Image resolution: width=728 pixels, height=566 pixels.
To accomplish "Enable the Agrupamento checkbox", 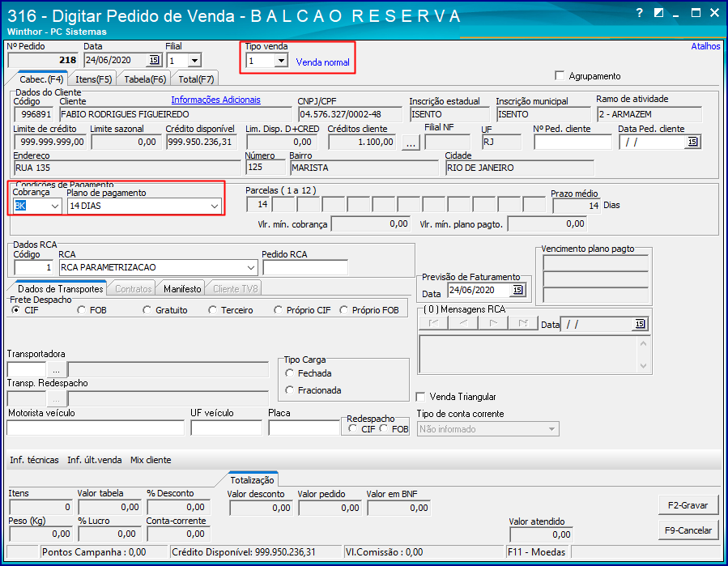I will coord(560,75).
